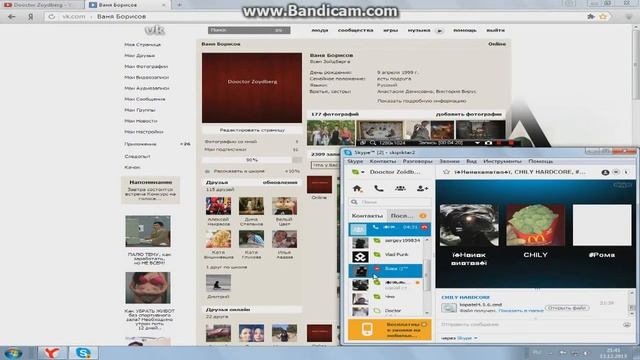Image resolution: width=640 pixels, height=360 pixels.
Task: Open the emoticon picker in the Skype message box
Action: (627, 324)
